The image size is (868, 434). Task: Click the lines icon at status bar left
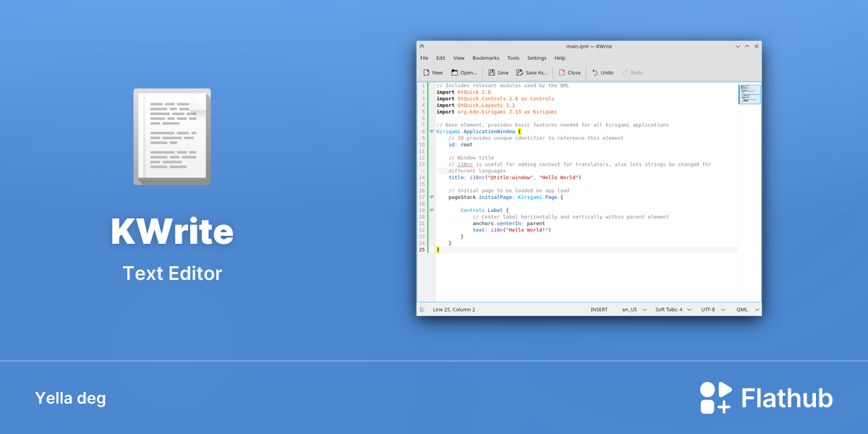coord(422,310)
